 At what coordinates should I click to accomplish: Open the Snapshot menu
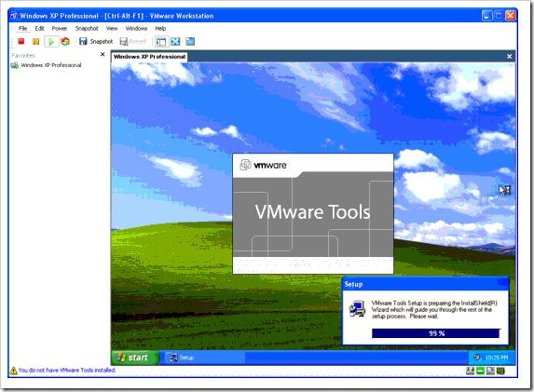pyautogui.click(x=87, y=28)
